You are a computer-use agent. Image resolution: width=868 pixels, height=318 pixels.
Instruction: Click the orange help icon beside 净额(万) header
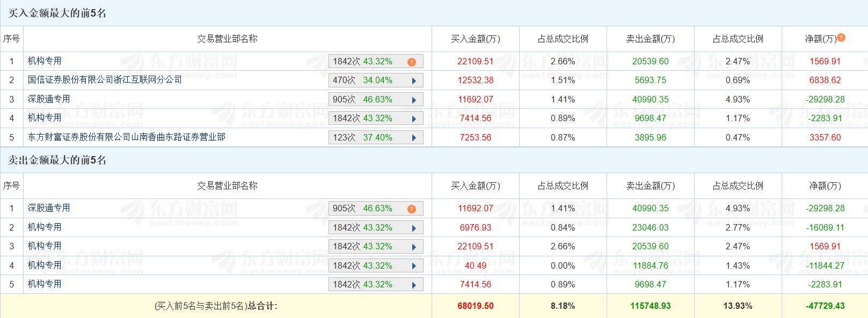[x=841, y=38]
